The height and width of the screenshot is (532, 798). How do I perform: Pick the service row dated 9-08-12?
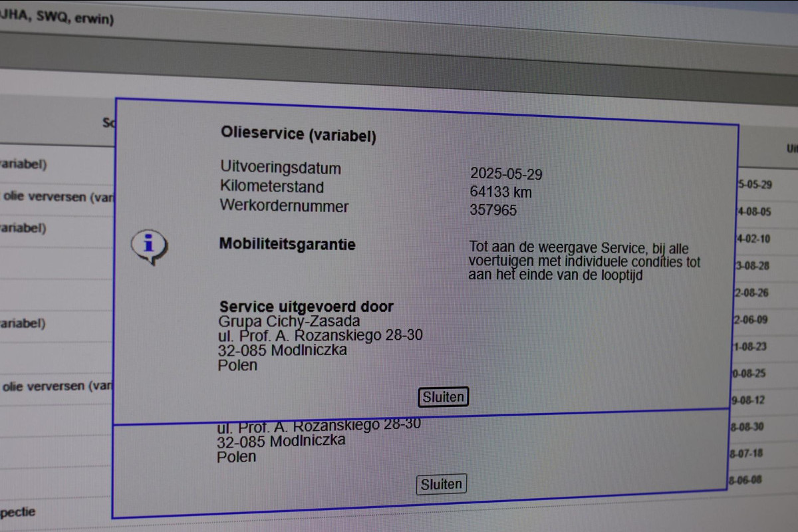(747, 400)
